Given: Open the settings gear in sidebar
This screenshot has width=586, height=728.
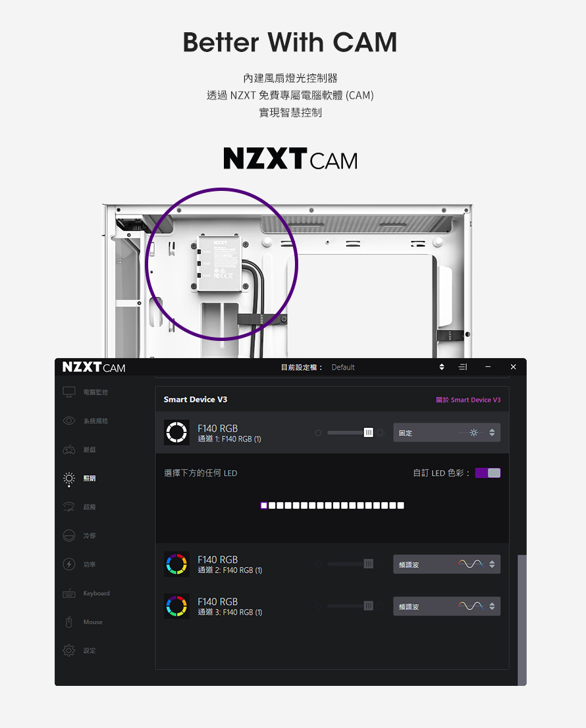Looking at the screenshot, I should (x=68, y=650).
